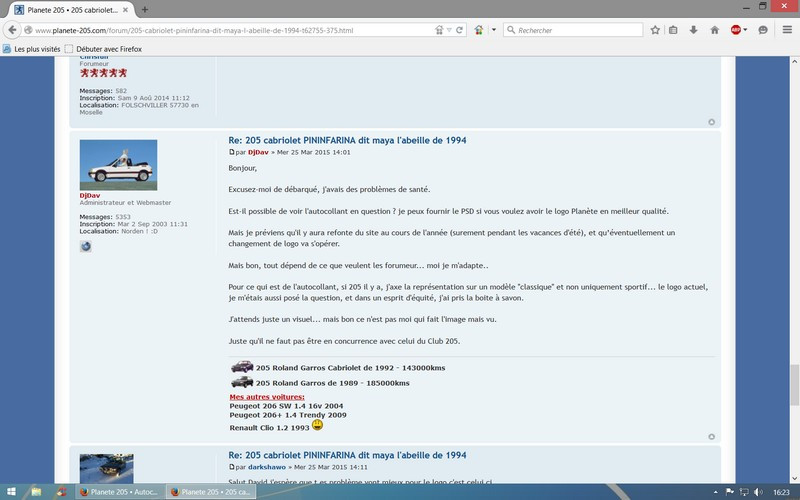Open Les plus visités bookmark
The image size is (800, 500).
click(32, 49)
